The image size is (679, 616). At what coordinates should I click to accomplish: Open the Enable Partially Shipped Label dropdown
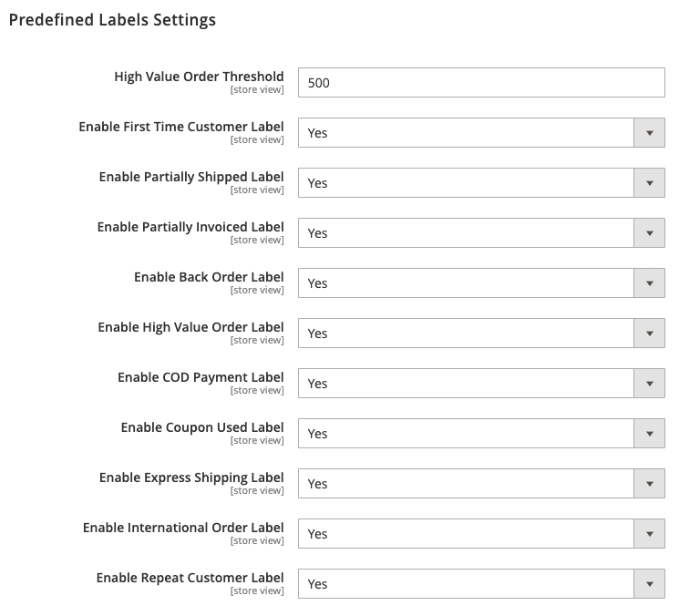(x=481, y=182)
